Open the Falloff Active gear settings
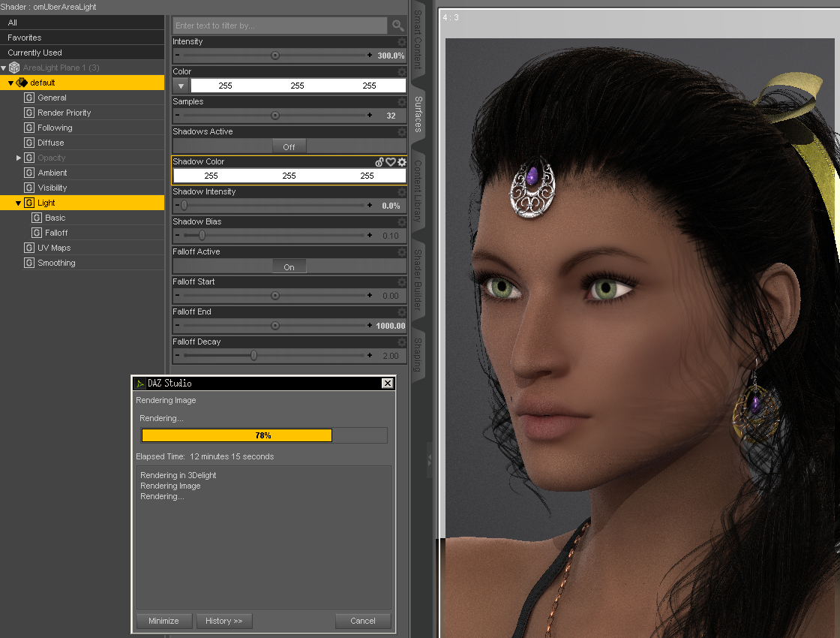 [402, 251]
